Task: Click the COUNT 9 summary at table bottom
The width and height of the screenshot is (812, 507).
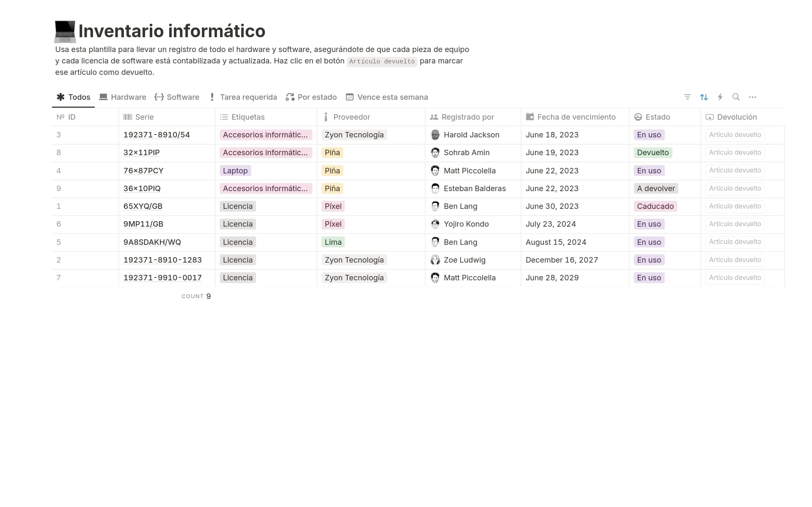Action: point(196,296)
